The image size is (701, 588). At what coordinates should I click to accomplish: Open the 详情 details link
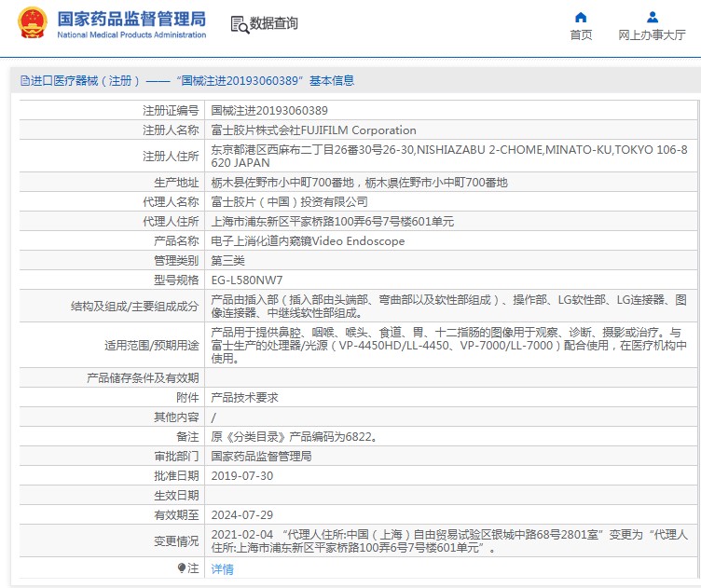tap(222, 568)
